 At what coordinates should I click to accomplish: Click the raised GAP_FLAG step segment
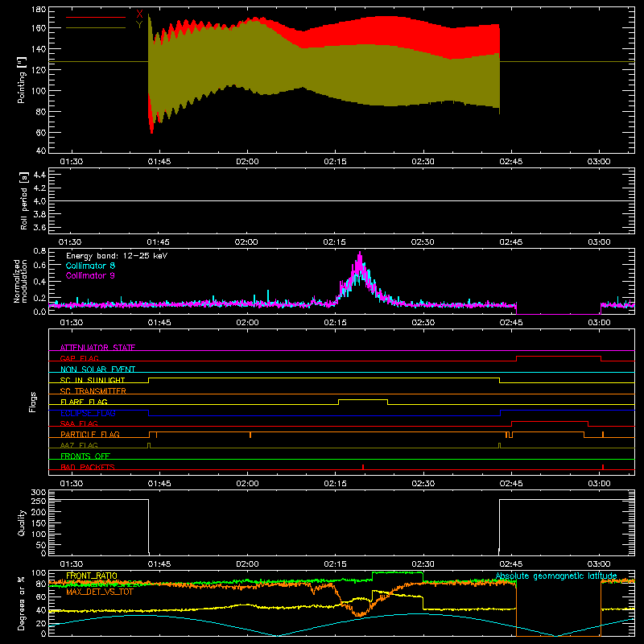pyautogui.click(x=559, y=357)
